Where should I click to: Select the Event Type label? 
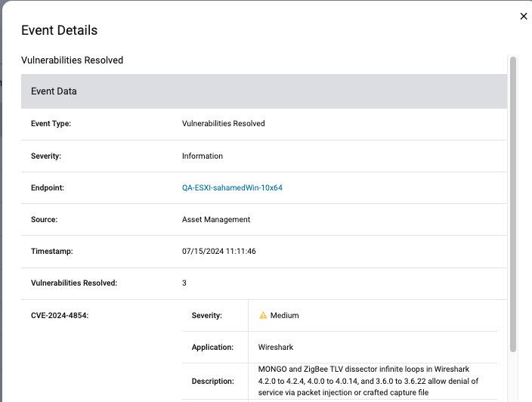pyautogui.click(x=51, y=123)
